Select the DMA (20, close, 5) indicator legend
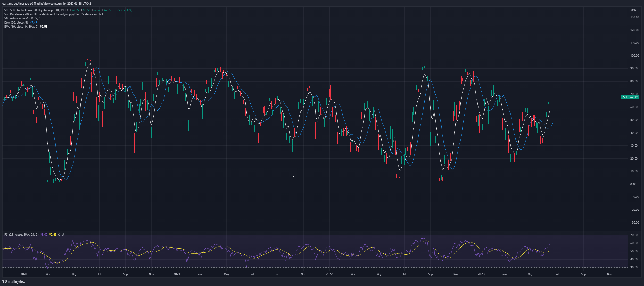 click(x=16, y=23)
